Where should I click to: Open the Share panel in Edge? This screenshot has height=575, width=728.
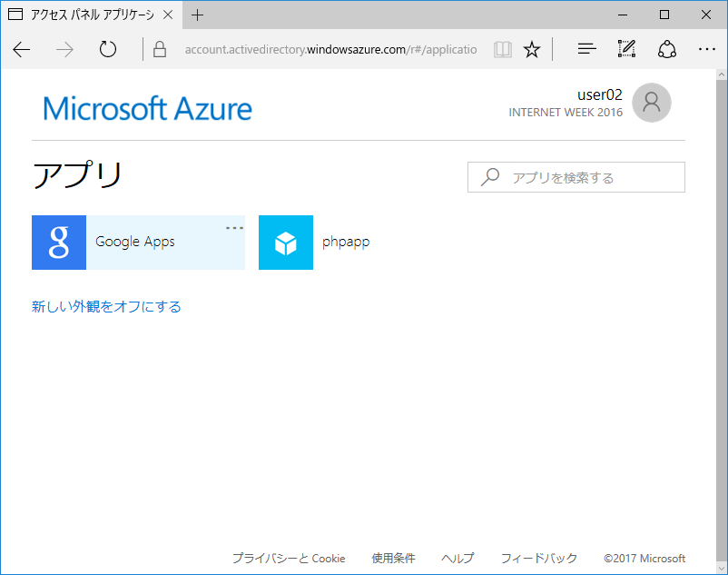pyautogui.click(x=666, y=49)
